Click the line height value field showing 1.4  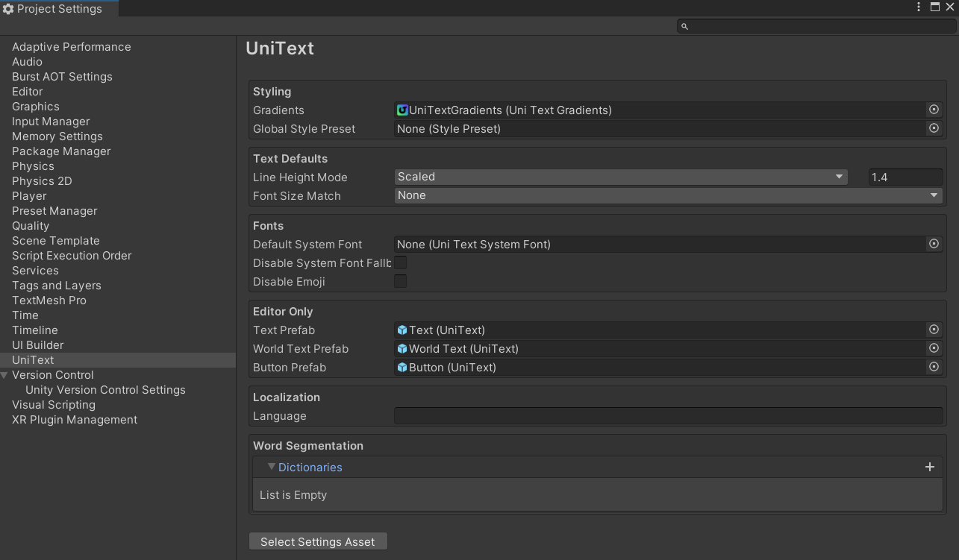tap(906, 177)
